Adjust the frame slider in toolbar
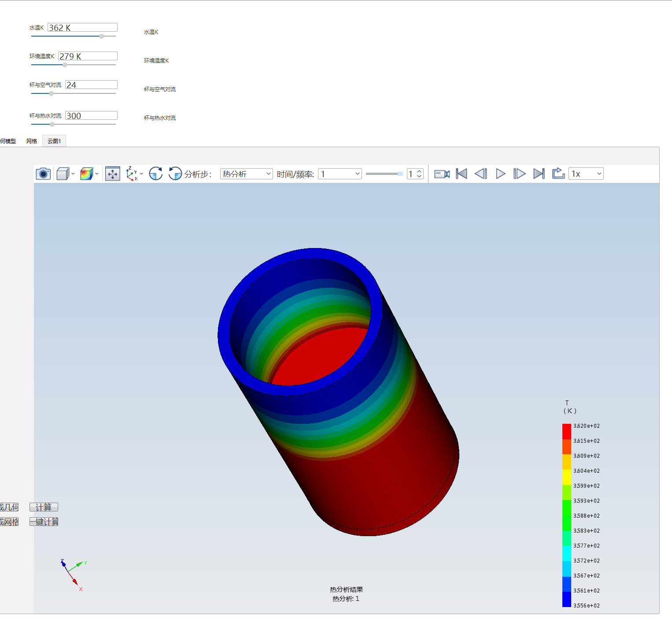Image resolution: width=672 pixels, height=626 pixels. point(400,174)
